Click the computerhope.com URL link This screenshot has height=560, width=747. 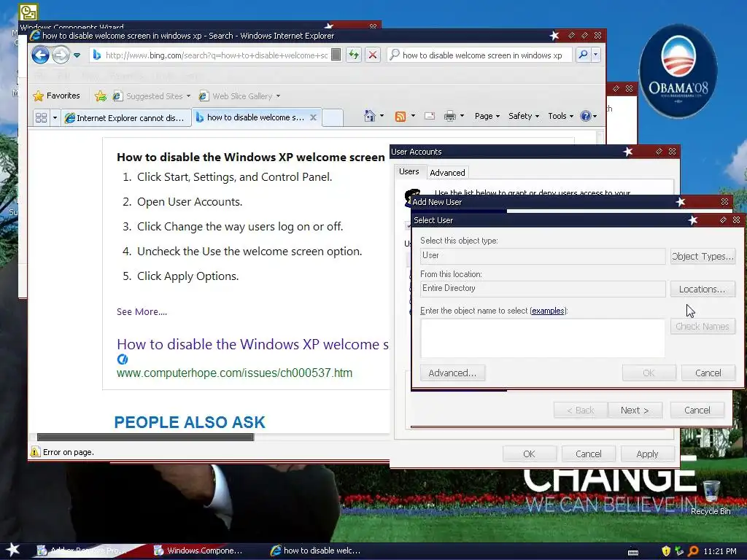[x=234, y=373]
